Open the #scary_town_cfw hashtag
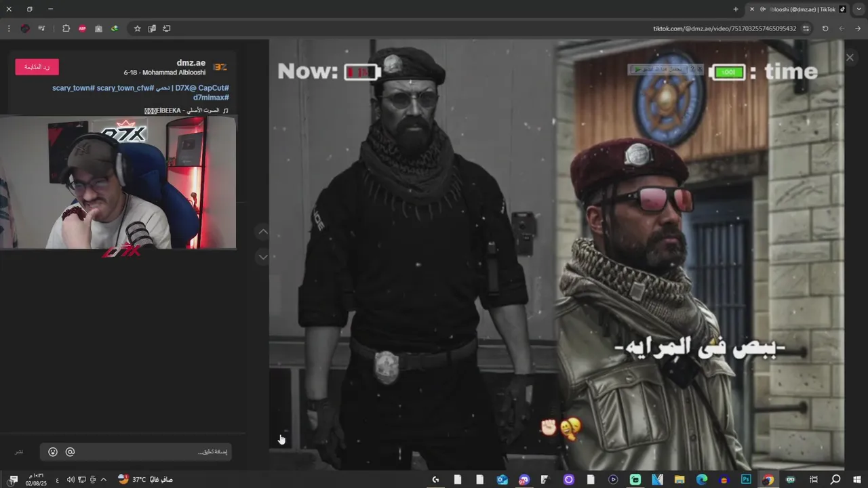 pos(125,88)
